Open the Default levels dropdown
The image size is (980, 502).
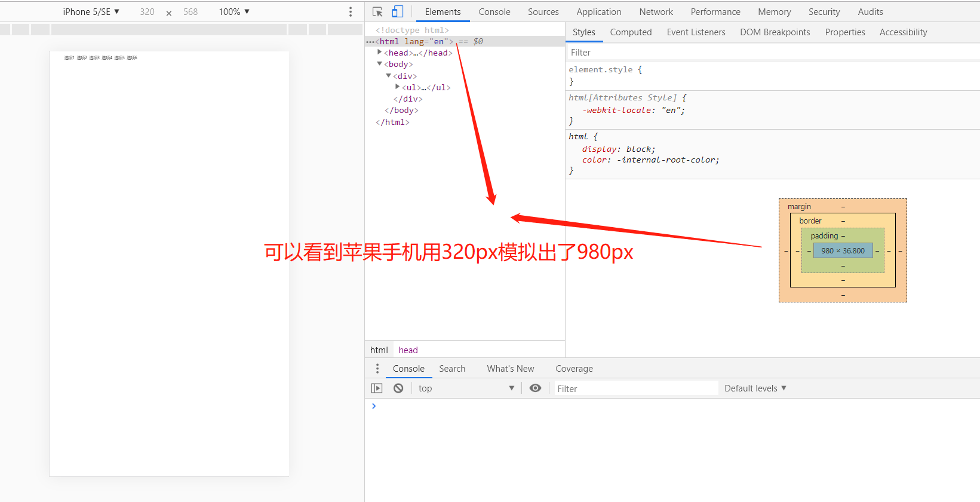pos(755,388)
